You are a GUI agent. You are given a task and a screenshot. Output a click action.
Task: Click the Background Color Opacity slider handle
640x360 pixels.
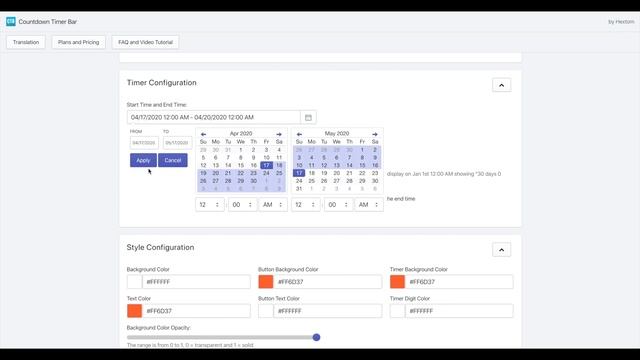click(316, 338)
